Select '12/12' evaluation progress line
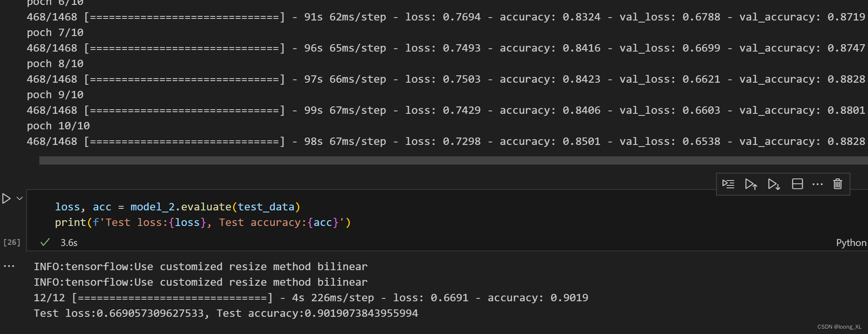The width and height of the screenshot is (868, 334). (x=311, y=298)
